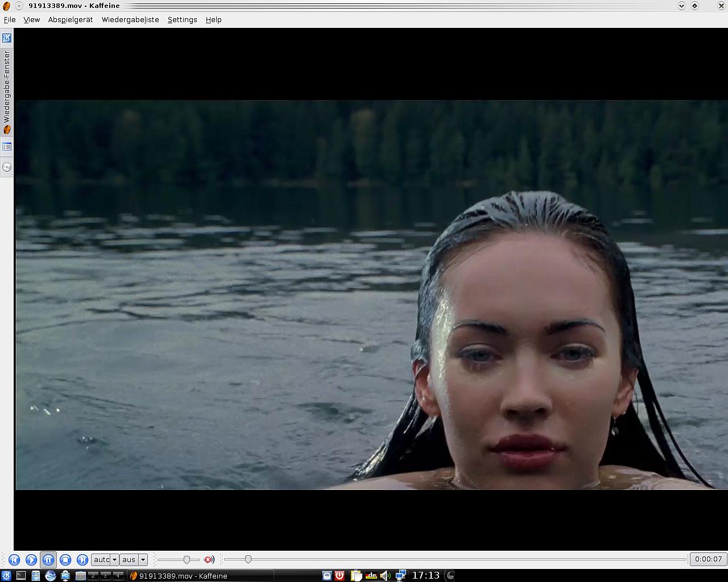Open the disc sidebar tab icon
The height and width of the screenshot is (582, 728).
7,167
